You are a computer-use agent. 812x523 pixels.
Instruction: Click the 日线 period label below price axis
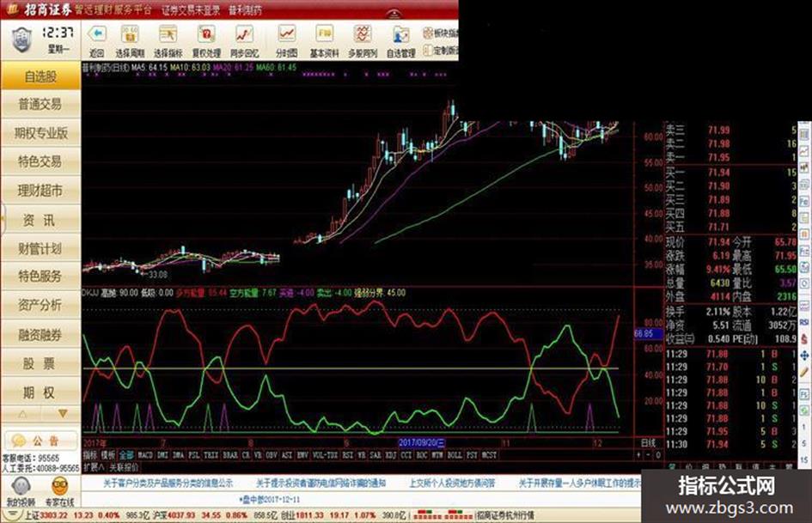pos(649,443)
